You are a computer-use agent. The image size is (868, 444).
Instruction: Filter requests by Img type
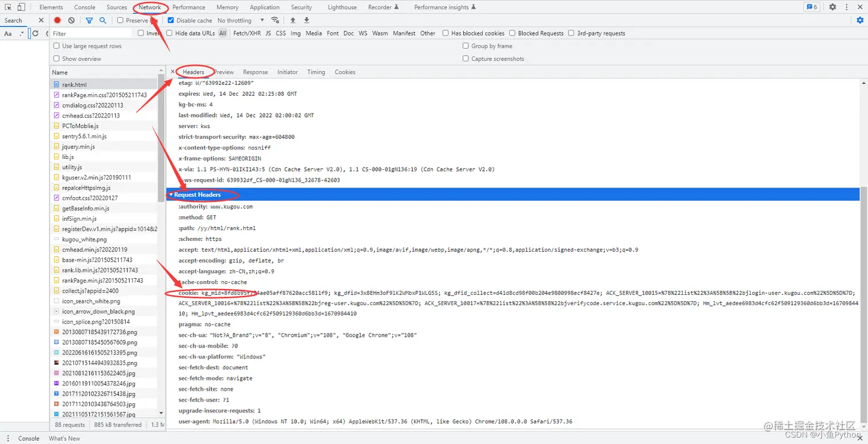click(x=296, y=33)
